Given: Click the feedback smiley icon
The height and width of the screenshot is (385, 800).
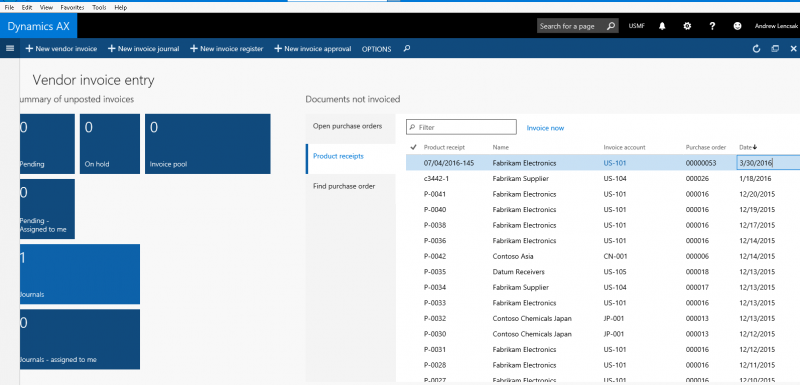Looking at the screenshot, I should click(x=737, y=26).
